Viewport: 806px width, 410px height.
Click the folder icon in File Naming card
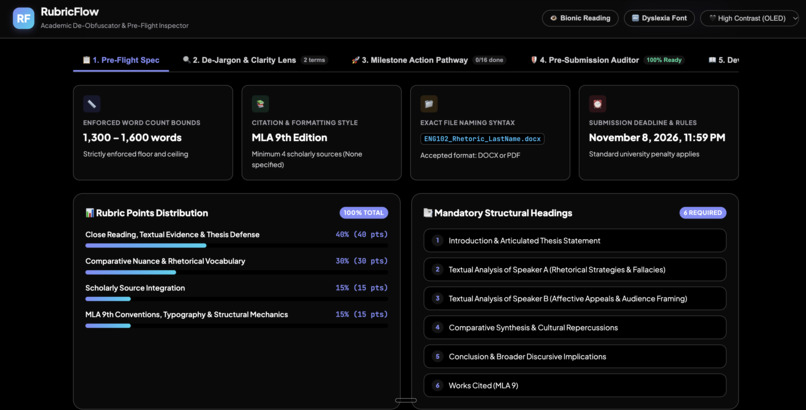point(429,104)
